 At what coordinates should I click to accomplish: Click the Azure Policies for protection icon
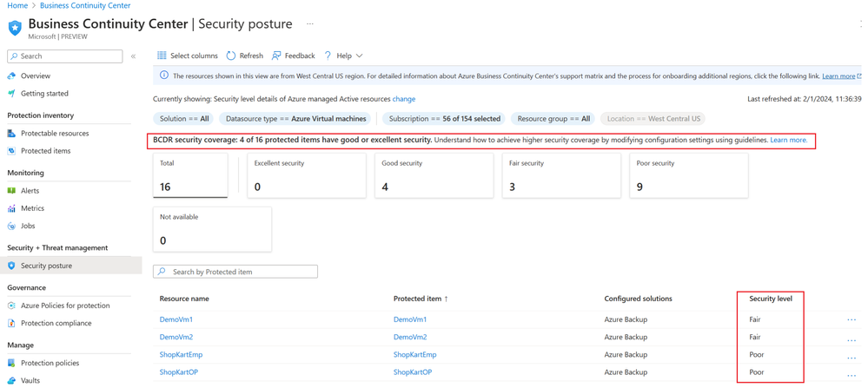pyautogui.click(x=11, y=306)
